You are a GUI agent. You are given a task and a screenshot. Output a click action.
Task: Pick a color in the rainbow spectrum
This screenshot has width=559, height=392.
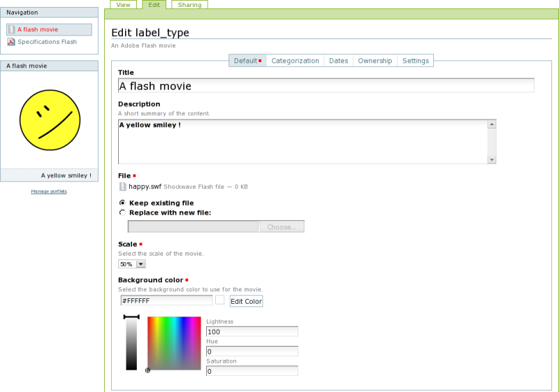click(174, 342)
